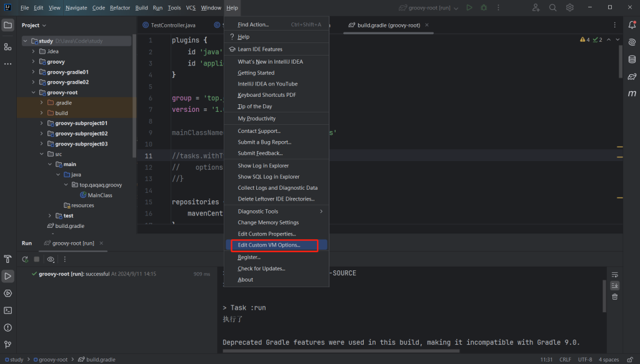
Task: Go to next highlighted error arrow
Action: pos(617,39)
